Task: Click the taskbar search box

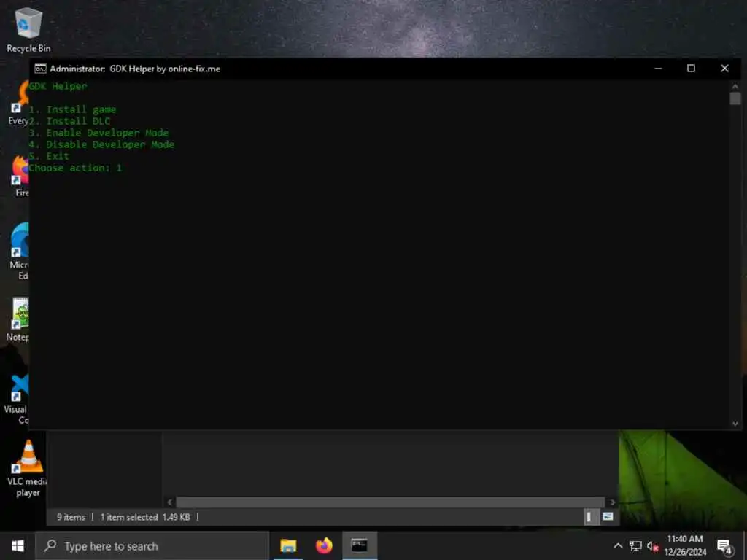Action: 152,545
